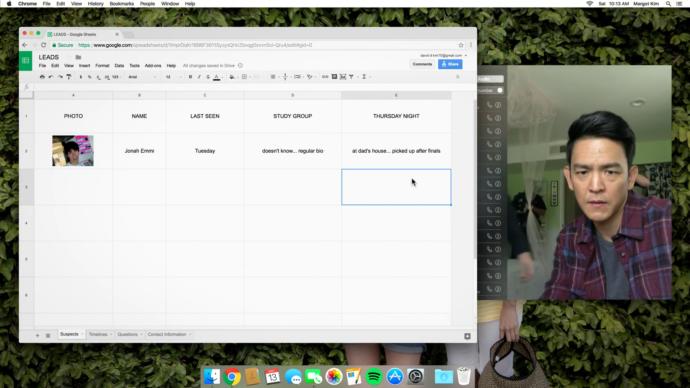Click the Explore button at sheet bottom
This screenshot has width=690, height=388.
(467, 336)
